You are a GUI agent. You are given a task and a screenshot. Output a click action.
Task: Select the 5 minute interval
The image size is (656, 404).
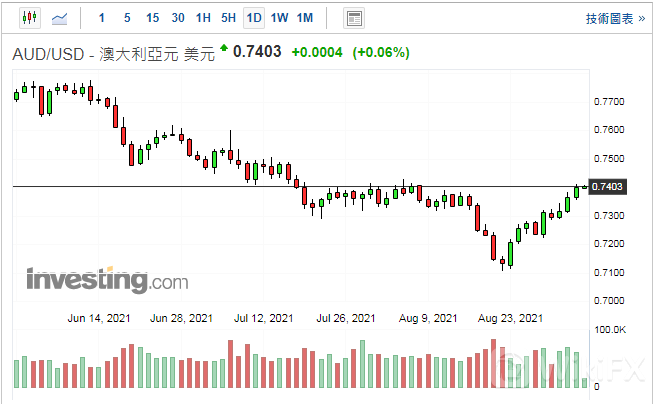point(126,18)
